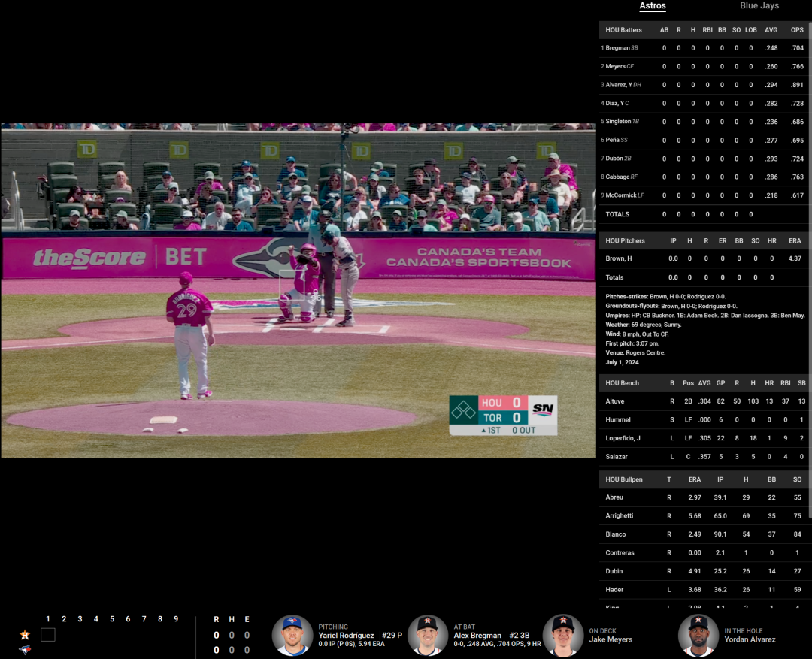Open Jake Meyers on-deck headshot
This screenshot has width=812, height=659.
[x=563, y=635]
